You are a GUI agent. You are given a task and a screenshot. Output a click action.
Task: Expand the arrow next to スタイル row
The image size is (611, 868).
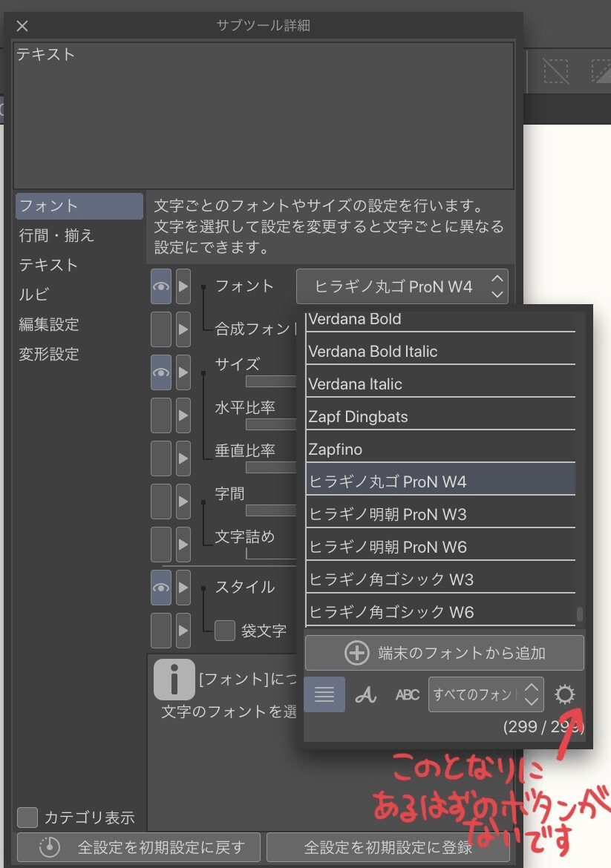[183, 587]
